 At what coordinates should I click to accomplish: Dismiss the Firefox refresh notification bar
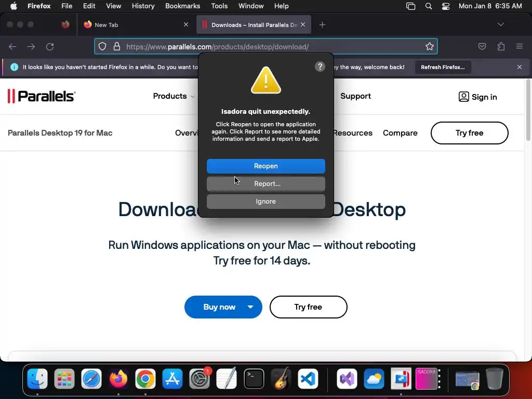click(x=520, y=67)
